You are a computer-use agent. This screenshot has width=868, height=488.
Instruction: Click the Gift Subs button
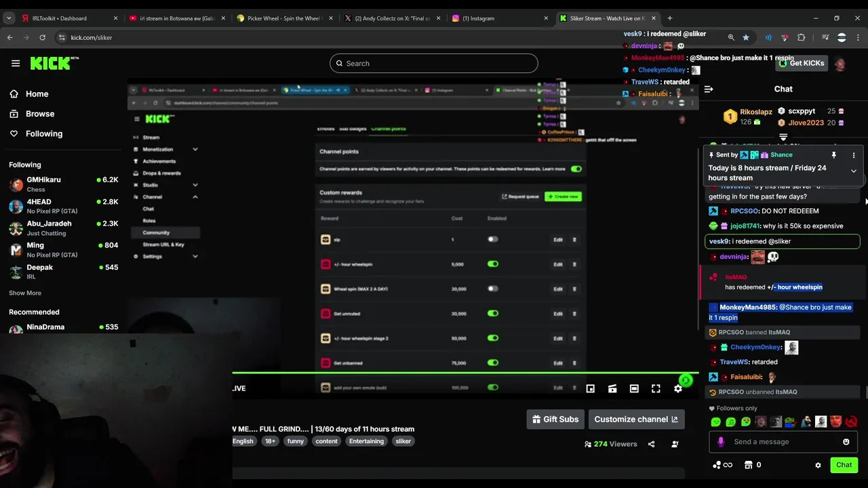point(555,419)
